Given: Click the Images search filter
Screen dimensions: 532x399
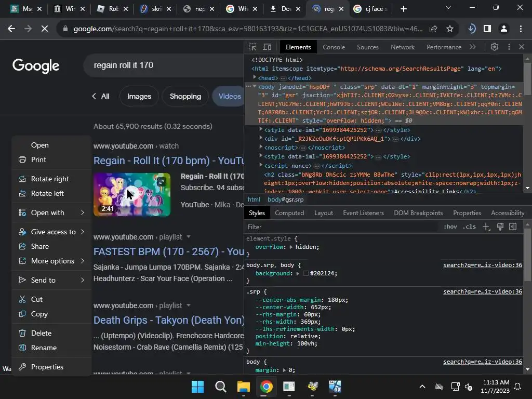Looking at the screenshot, I should pyautogui.click(x=139, y=96).
